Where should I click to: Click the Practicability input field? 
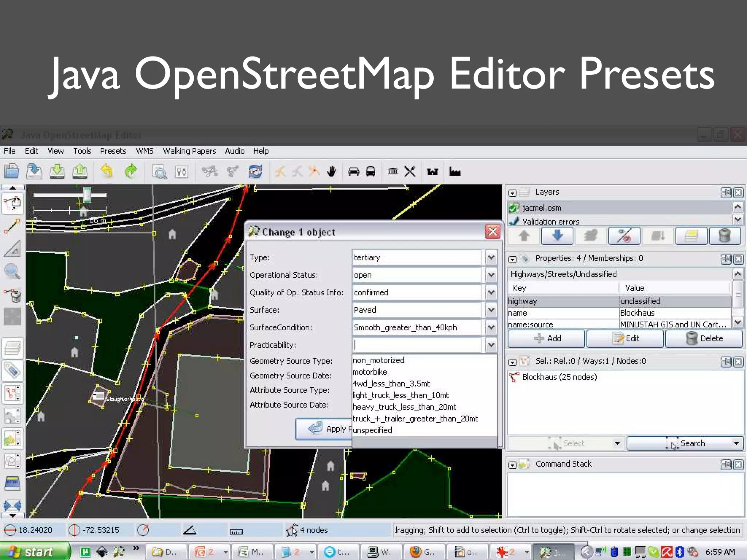click(417, 345)
